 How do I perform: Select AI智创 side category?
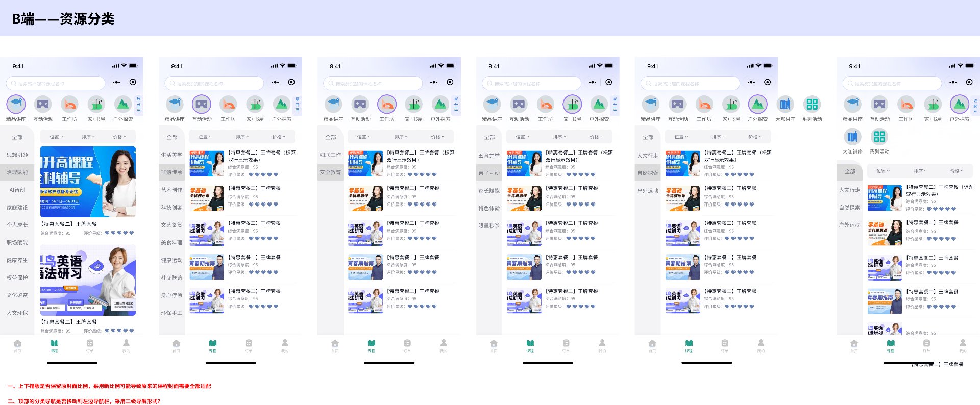point(17,190)
